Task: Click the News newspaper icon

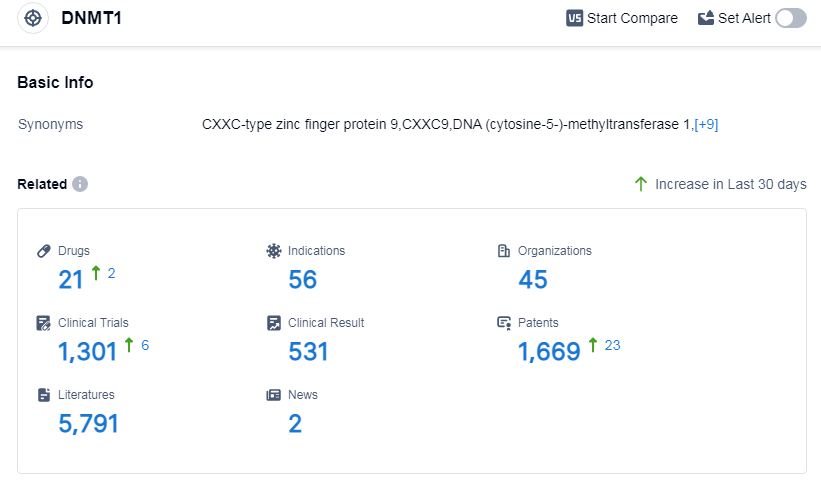Action: click(274, 395)
